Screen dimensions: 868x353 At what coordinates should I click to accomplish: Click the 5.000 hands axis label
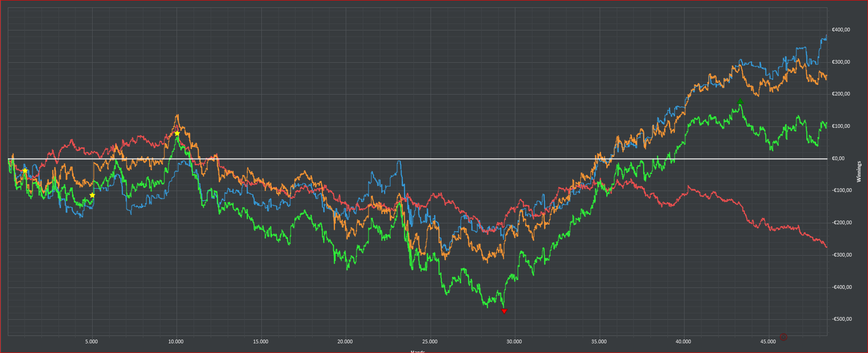click(91, 342)
